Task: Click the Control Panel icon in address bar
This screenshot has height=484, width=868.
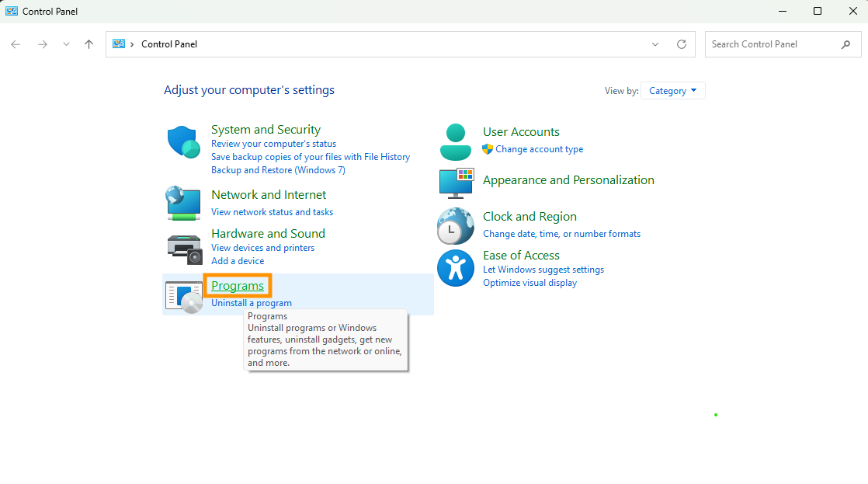Action: (119, 44)
